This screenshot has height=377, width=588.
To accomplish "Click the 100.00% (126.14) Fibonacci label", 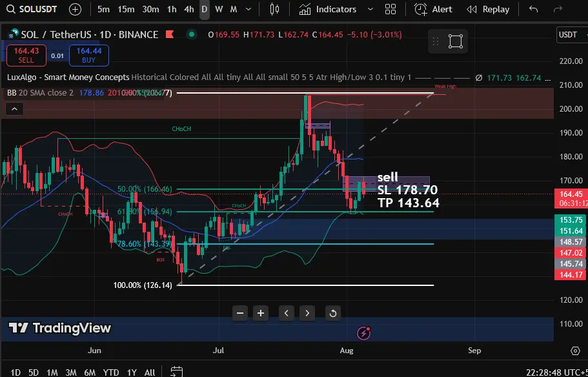I will click(143, 285).
